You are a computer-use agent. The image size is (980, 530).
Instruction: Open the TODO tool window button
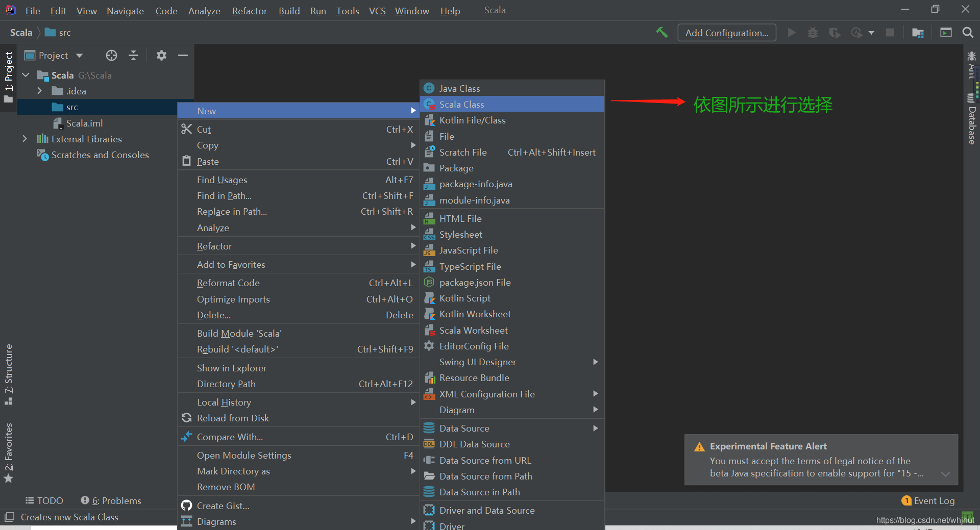(44, 500)
